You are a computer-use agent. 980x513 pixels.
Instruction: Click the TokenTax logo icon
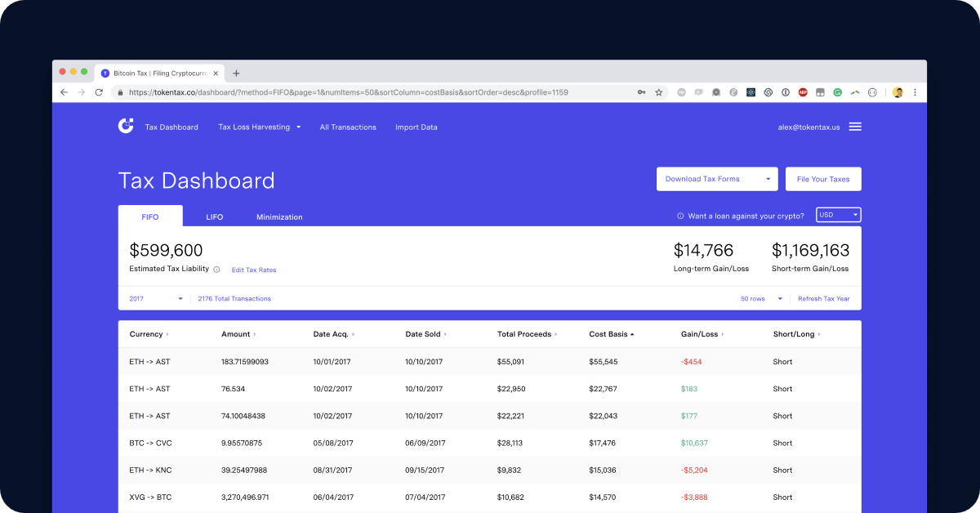(126, 126)
